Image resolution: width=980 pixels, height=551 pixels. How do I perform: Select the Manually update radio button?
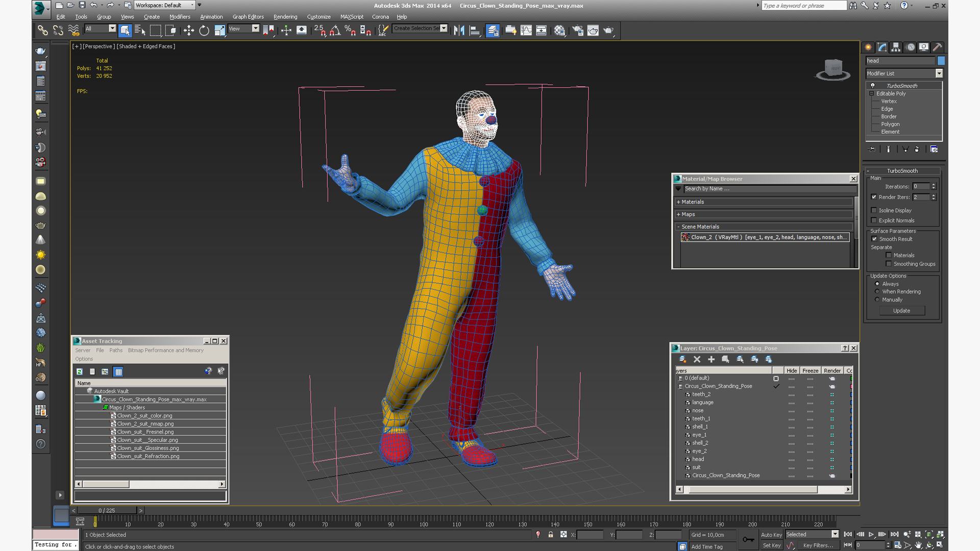click(877, 299)
